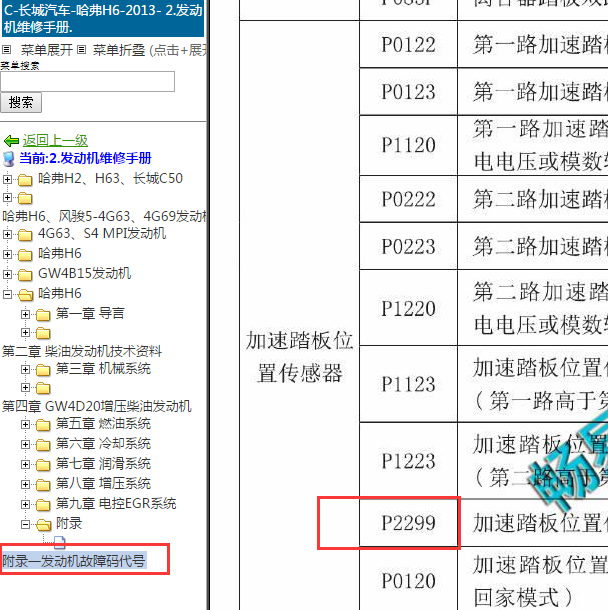Screen dimensions: 608x610
Task: Click the green back arrow icon
Action: [x=11, y=140]
